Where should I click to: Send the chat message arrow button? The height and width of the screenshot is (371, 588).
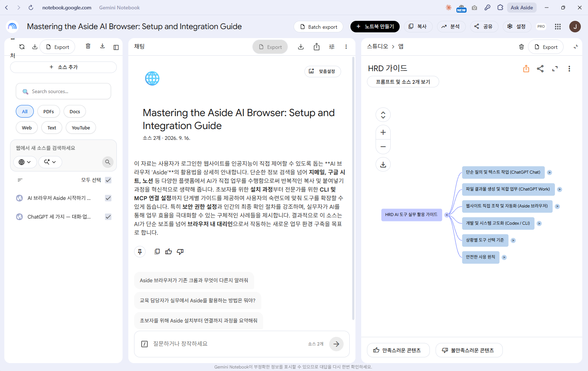tap(336, 344)
